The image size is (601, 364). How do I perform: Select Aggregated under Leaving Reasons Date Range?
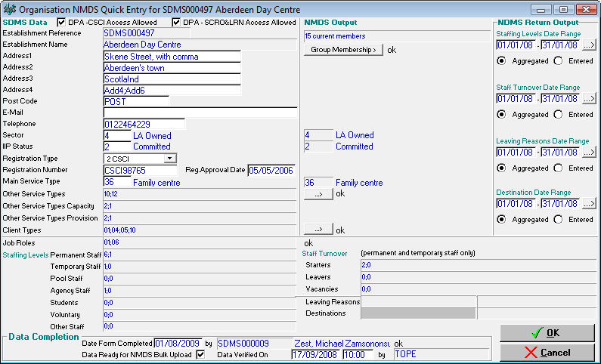(501, 168)
